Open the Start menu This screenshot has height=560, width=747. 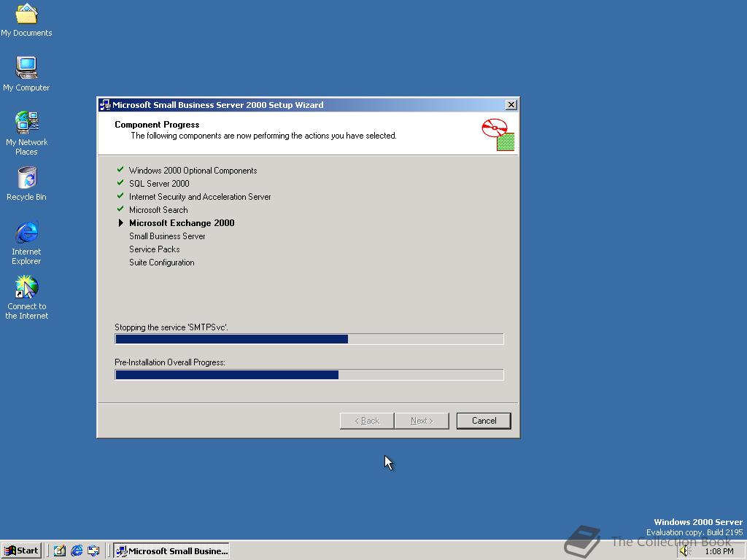pyautogui.click(x=21, y=551)
